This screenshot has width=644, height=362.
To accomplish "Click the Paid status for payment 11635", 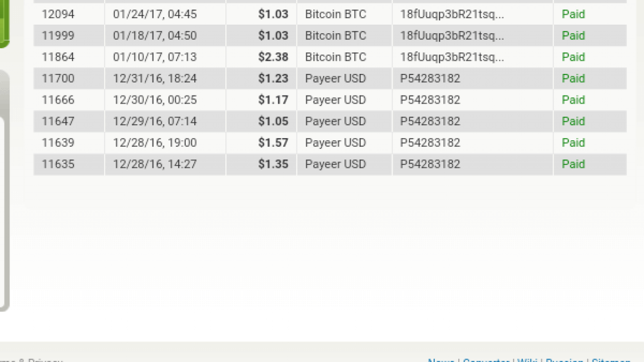I will click(573, 164).
